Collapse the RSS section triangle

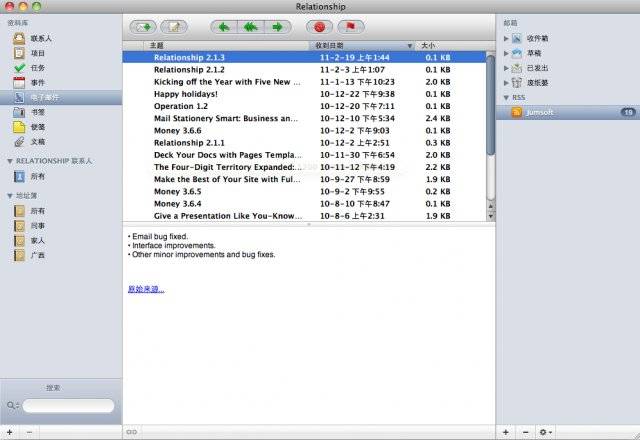(x=506, y=99)
